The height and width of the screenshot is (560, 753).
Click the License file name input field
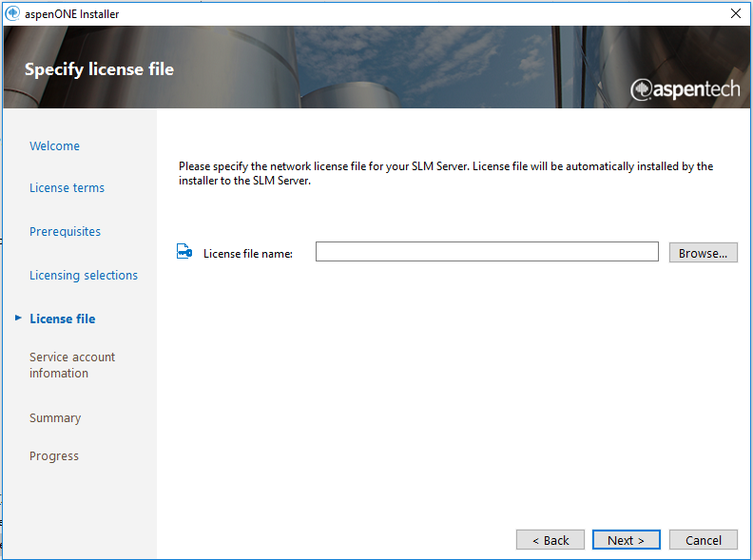click(487, 252)
